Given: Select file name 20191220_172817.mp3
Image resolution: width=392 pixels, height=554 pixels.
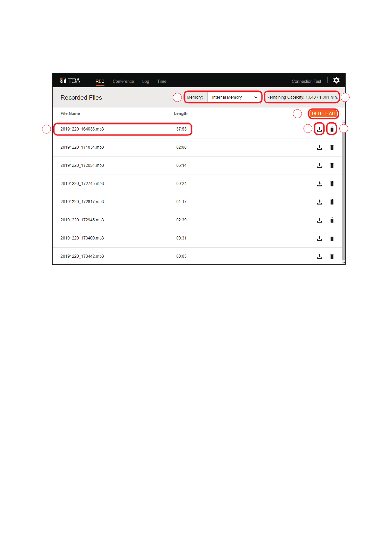Looking at the screenshot, I should [x=82, y=202].
